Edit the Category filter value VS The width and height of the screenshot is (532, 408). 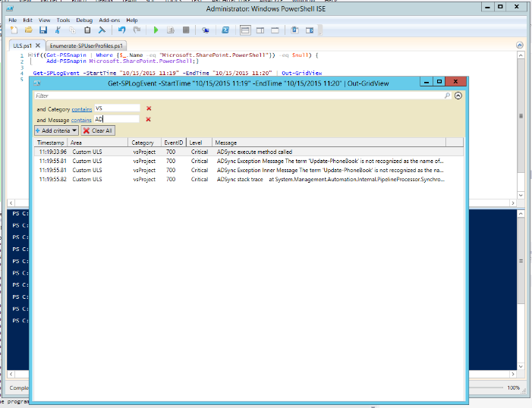point(117,108)
